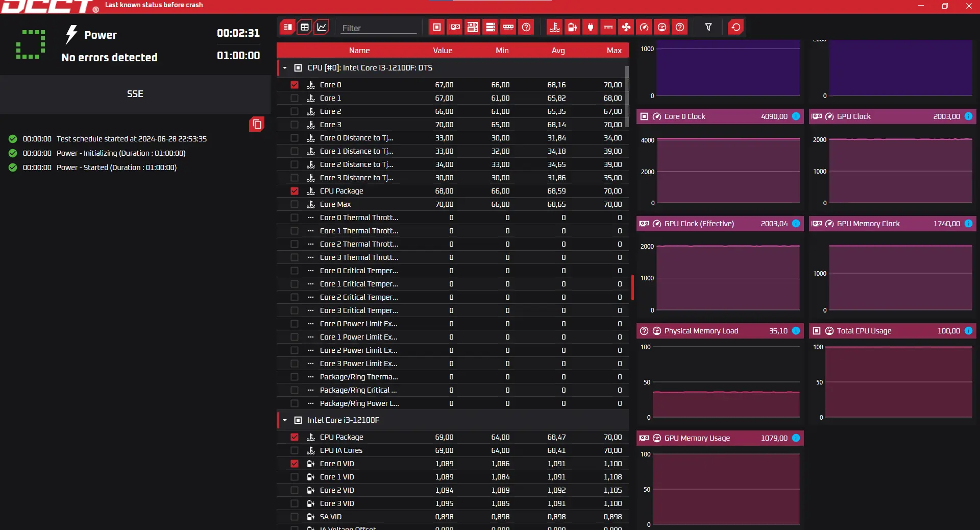Toggle the current sensor type filter

pyautogui.click(x=608, y=27)
